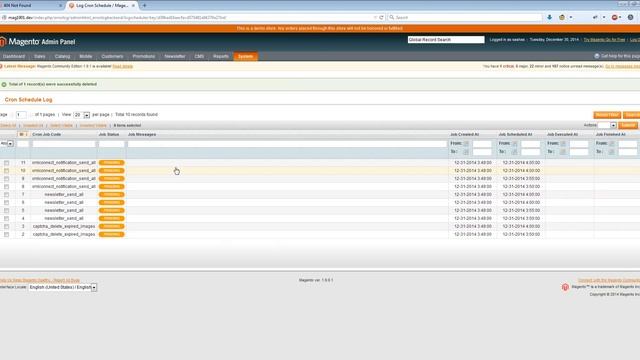Open the Interface Locale dropdown
The height and width of the screenshot is (360, 640).
tap(63, 287)
